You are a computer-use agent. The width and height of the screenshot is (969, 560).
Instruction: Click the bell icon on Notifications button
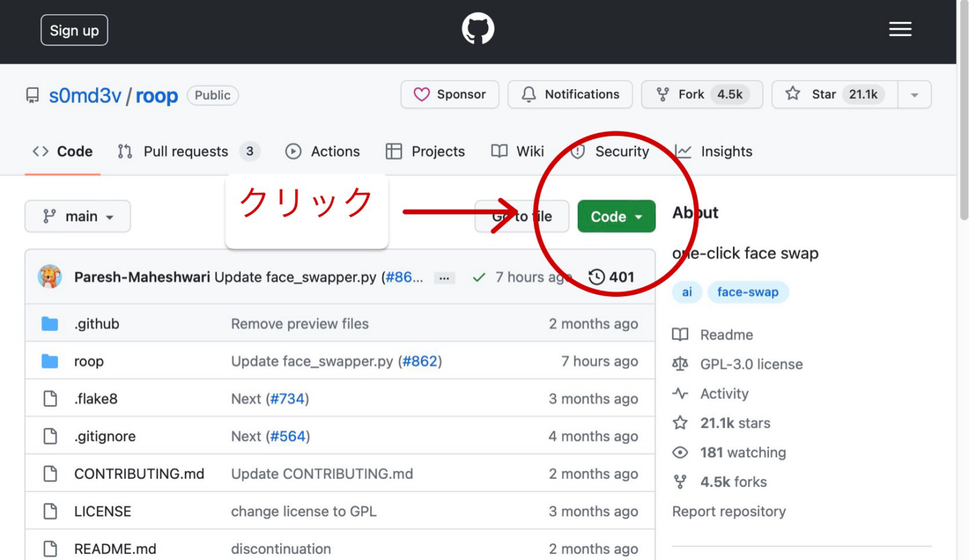(x=529, y=94)
